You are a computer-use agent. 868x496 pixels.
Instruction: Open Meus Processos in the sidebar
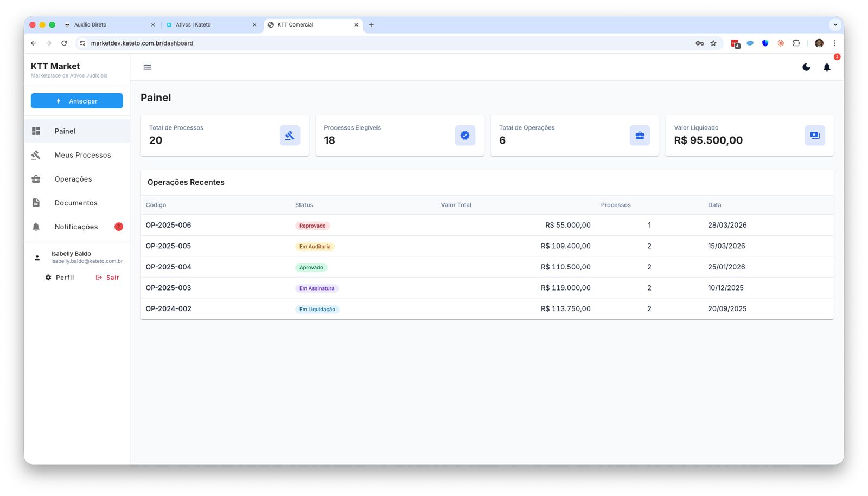click(82, 155)
